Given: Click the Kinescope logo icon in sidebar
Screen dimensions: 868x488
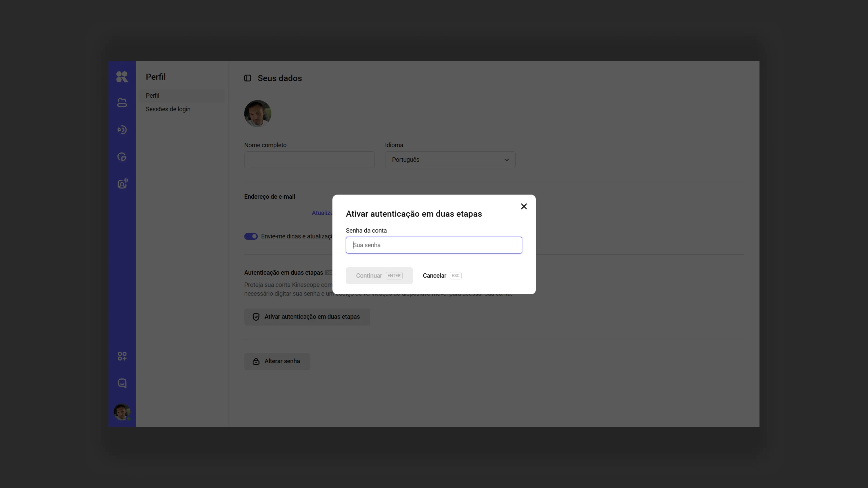Looking at the screenshot, I should 122,77.
